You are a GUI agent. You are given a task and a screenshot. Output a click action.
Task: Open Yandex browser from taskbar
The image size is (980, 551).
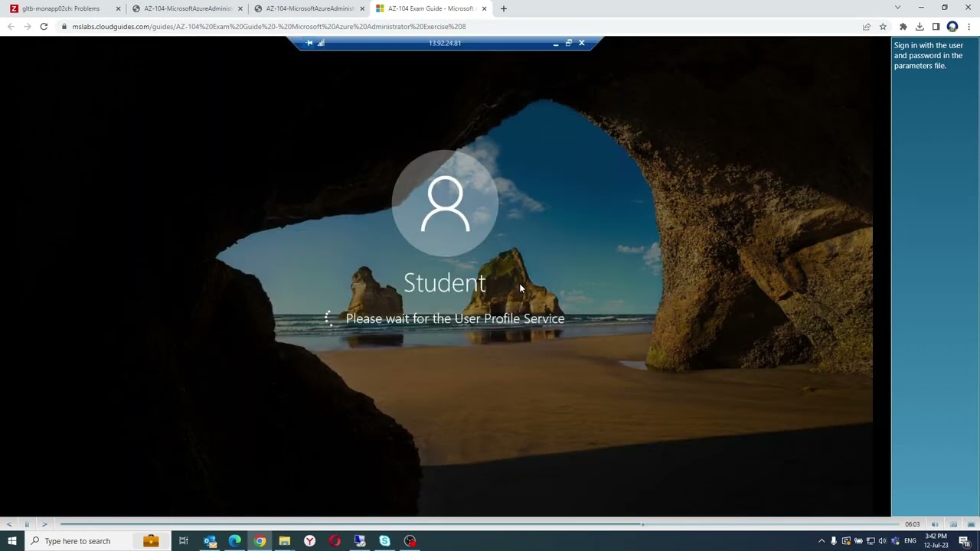309,541
